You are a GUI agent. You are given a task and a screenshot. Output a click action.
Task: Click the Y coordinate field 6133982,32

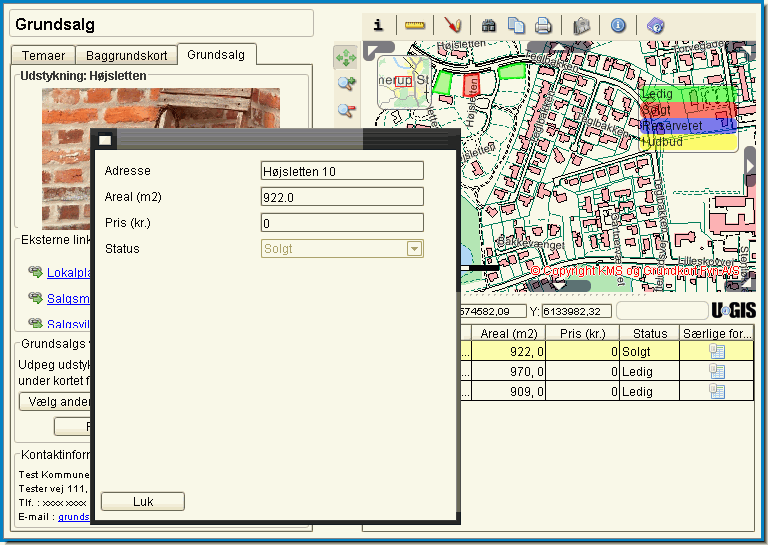pyautogui.click(x=576, y=311)
